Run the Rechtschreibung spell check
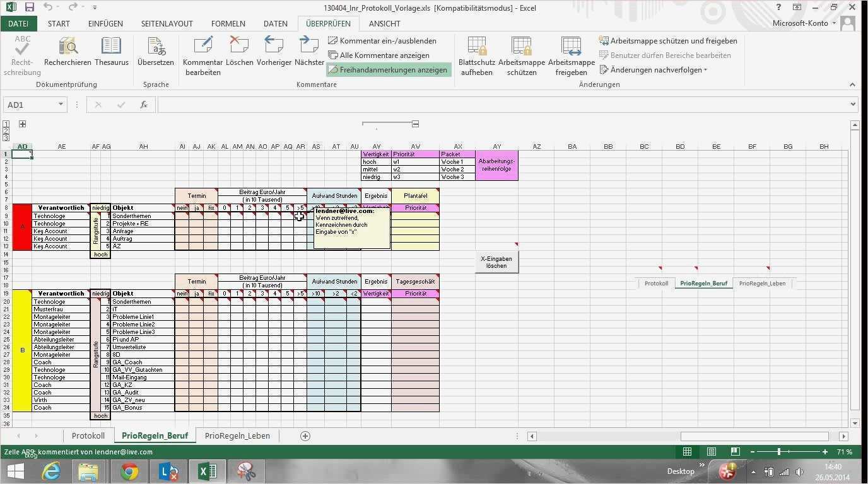 coord(21,55)
